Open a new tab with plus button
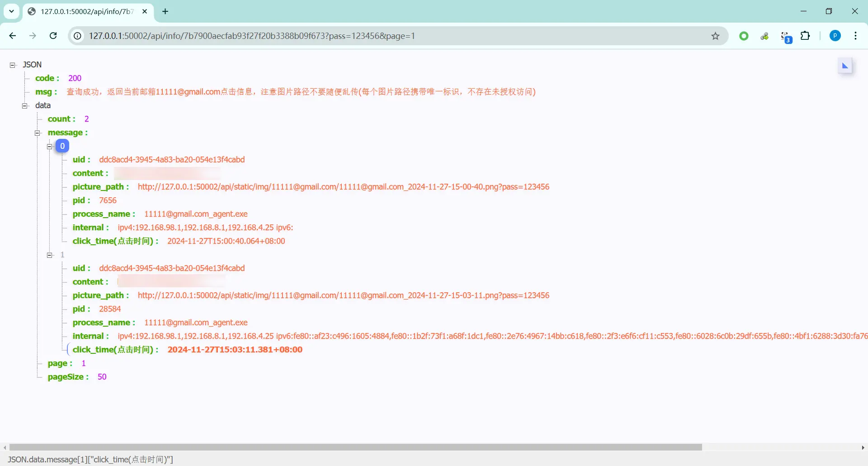This screenshot has width=868, height=466. (165, 11)
